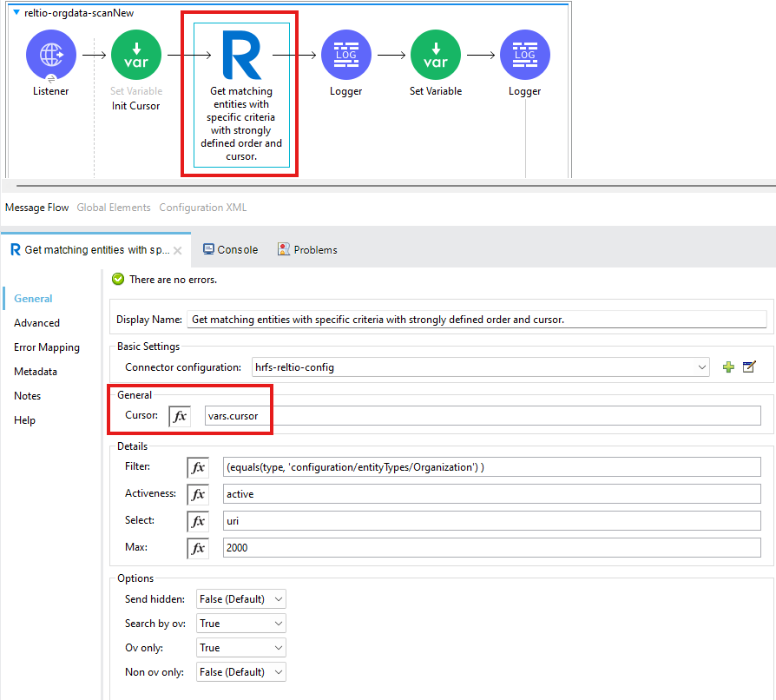Toggle fx expression mode for Filter
The height and width of the screenshot is (700, 776).
click(198, 467)
